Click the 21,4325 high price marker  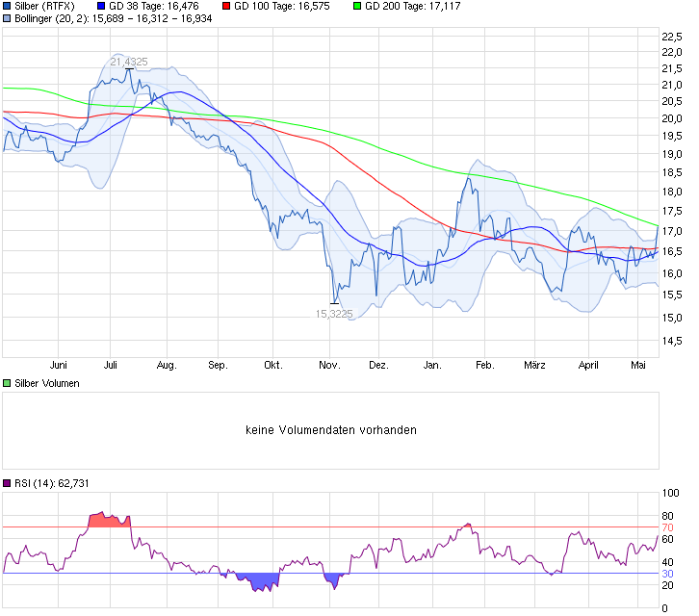tap(129, 62)
